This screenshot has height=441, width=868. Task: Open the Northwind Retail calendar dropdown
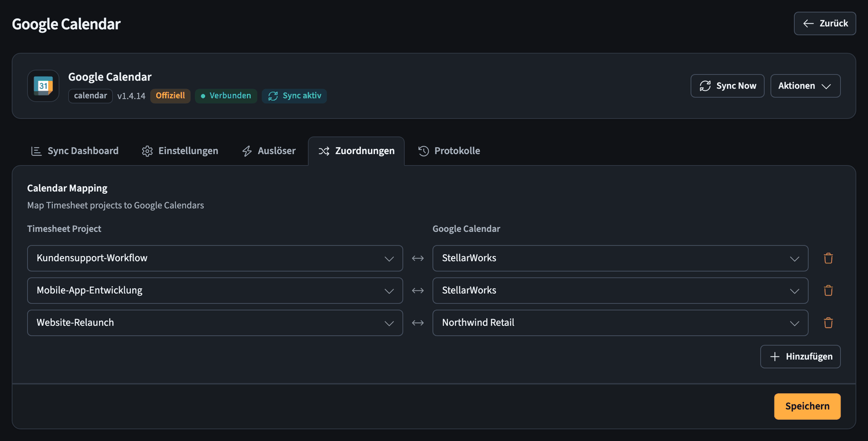point(620,323)
